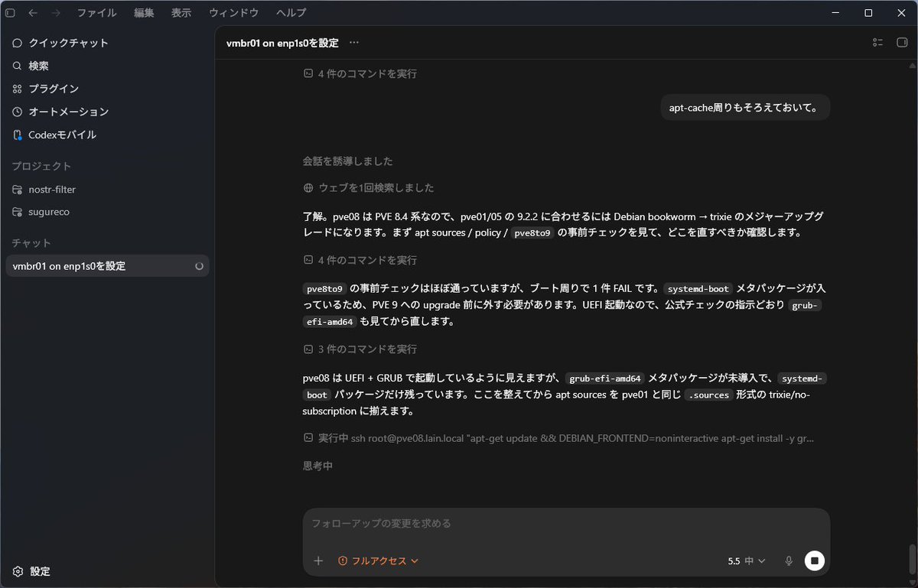The width and height of the screenshot is (918, 588).
Task: Open the task list icon in the header
Action: click(x=877, y=43)
